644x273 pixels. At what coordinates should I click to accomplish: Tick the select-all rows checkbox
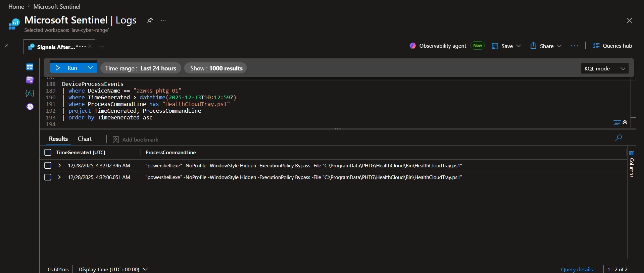coord(48,152)
